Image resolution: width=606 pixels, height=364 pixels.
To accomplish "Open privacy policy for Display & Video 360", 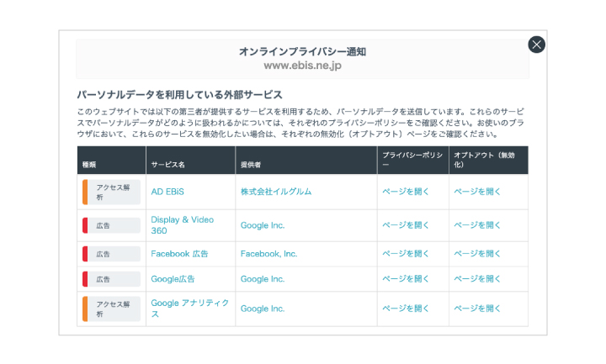I will click(x=406, y=225).
